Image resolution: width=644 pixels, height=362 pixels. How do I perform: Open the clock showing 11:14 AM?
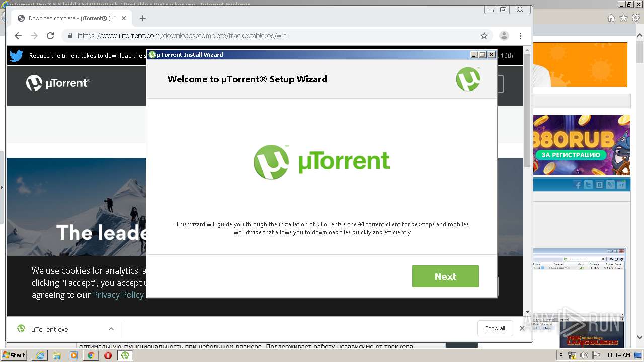pos(618,355)
